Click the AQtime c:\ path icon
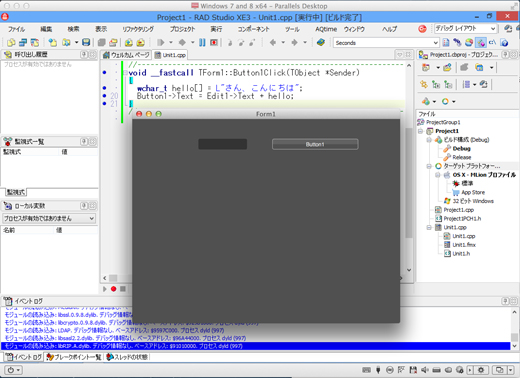 tap(492, 42)
